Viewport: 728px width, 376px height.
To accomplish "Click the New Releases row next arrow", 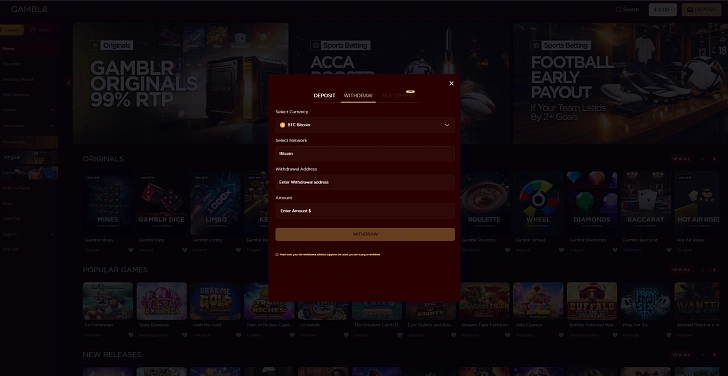I will [x=714, y=355].
